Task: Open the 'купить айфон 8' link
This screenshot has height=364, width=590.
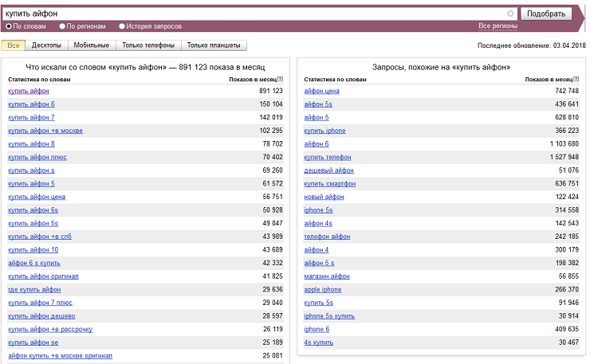Action: click(31, 144)
